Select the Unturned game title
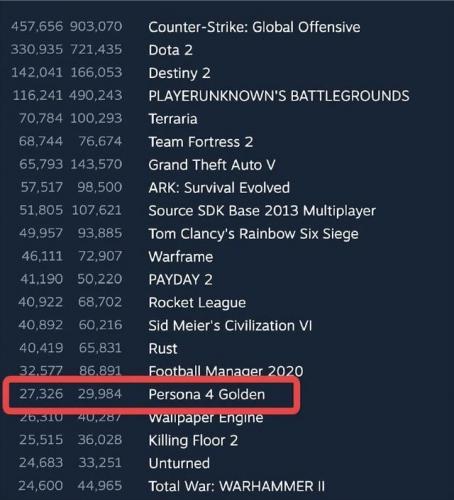 [x=179, y=463]
